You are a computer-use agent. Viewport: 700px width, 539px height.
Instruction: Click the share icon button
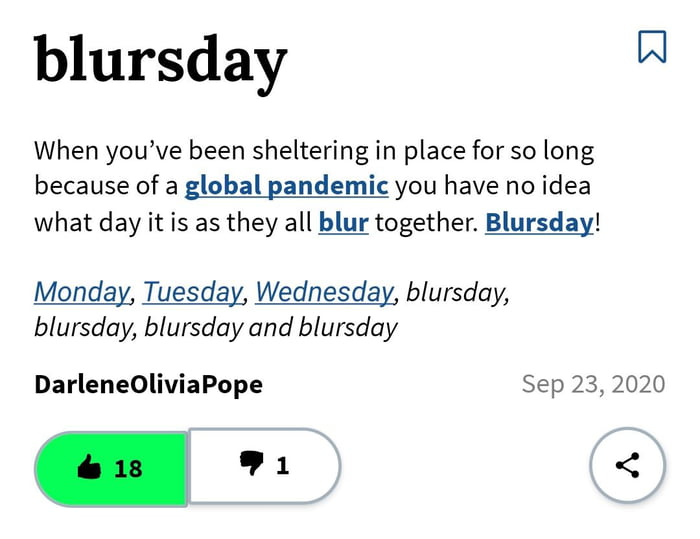(x=627, y=466)
